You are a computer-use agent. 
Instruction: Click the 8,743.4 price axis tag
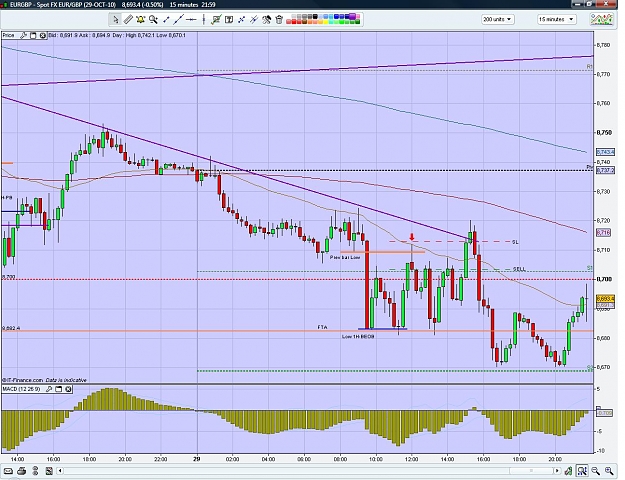(605, 152)
